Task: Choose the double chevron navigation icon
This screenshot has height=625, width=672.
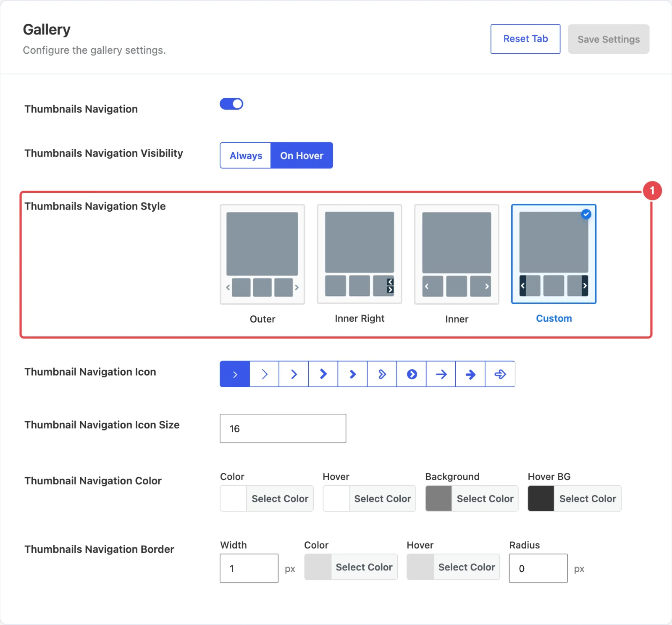Action: 382,374
